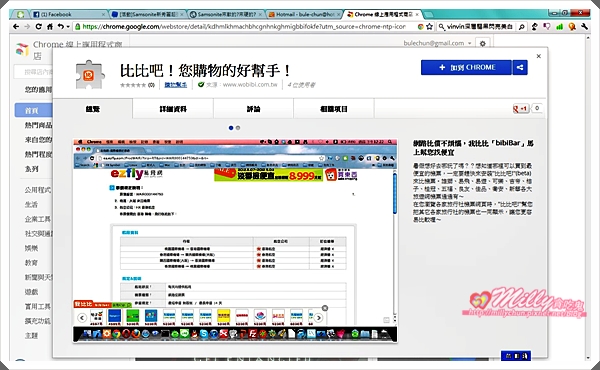This screenshot has width=600, height=370.
Task: Open the web store gear settings
Action: (483, 43)
